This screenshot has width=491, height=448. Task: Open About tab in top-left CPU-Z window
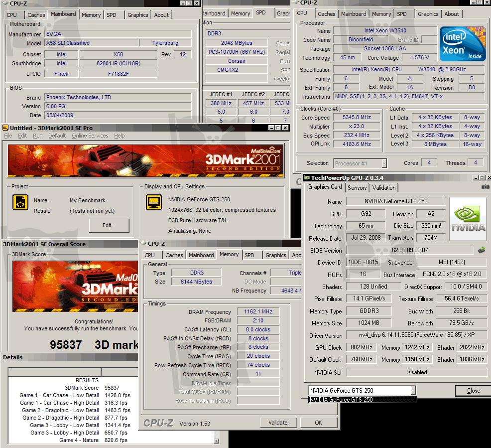coord(161,15)
